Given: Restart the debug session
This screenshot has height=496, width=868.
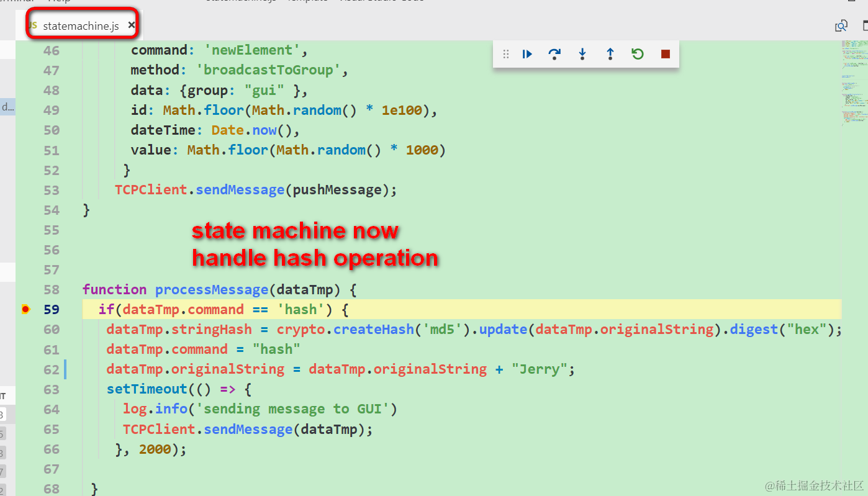Looking at the screenshot, I should [638, 54].
